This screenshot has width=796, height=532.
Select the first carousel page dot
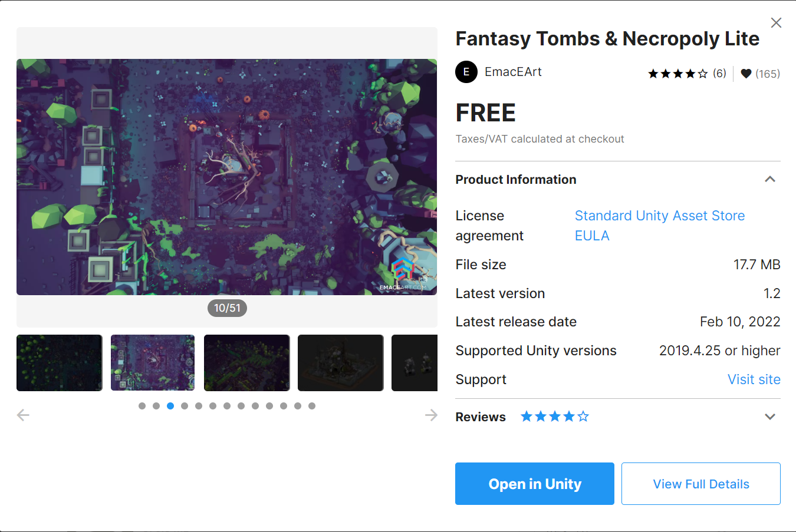142,406
